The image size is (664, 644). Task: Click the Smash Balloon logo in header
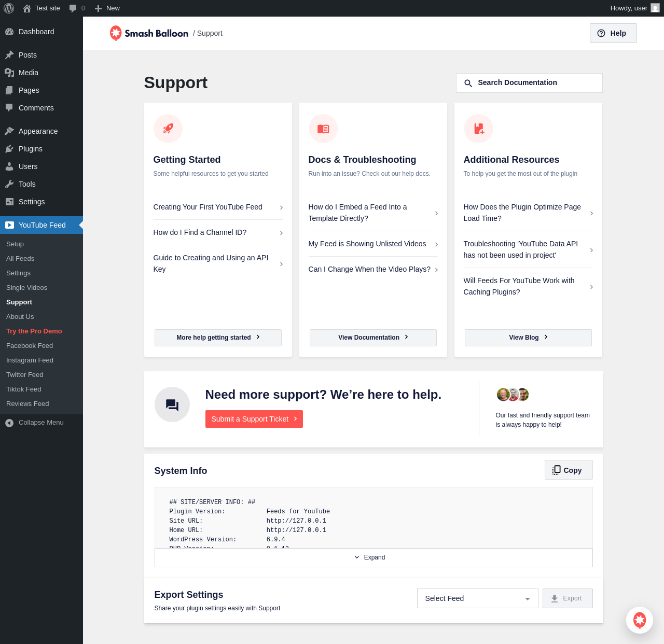coord(149,33)
